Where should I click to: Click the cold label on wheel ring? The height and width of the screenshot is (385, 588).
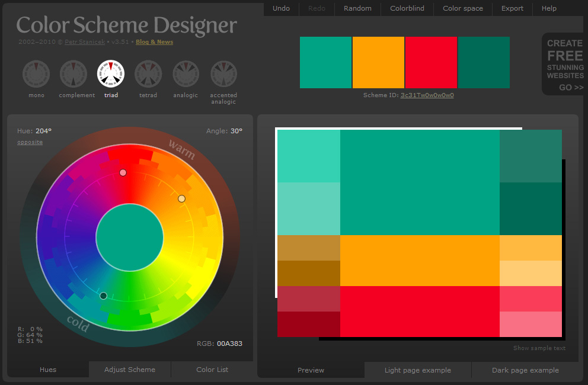[78, 323]
